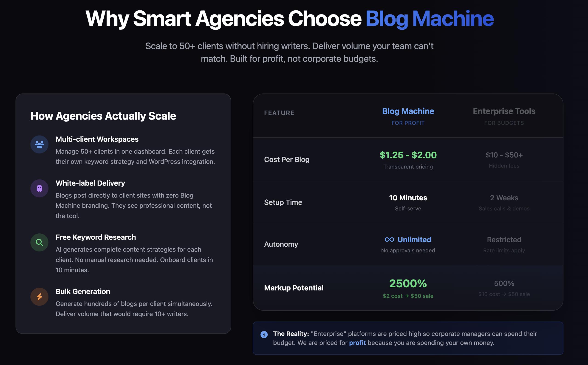Select the Enterprise Tools column header
Image resolution: width=588 pixels, height=365 pixels.
[504, 111]
